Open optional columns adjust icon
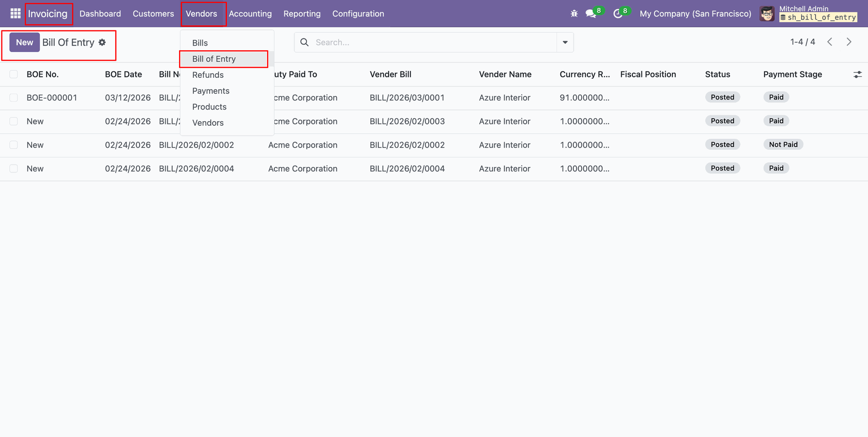Image resolution: width=868 pixels, height=437 pixels. (857, 75)
